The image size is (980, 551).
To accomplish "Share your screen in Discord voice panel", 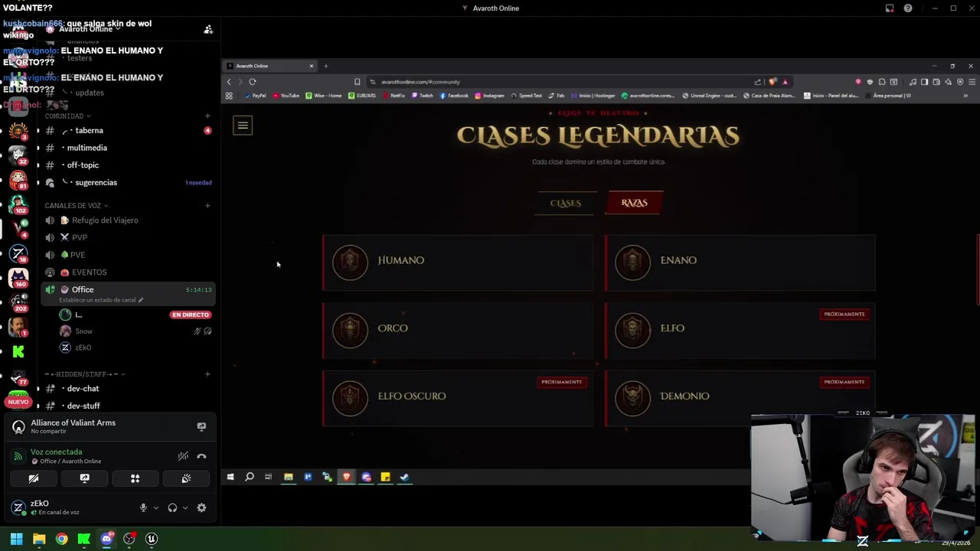I will pyautogui.click(x=84, y=478).
